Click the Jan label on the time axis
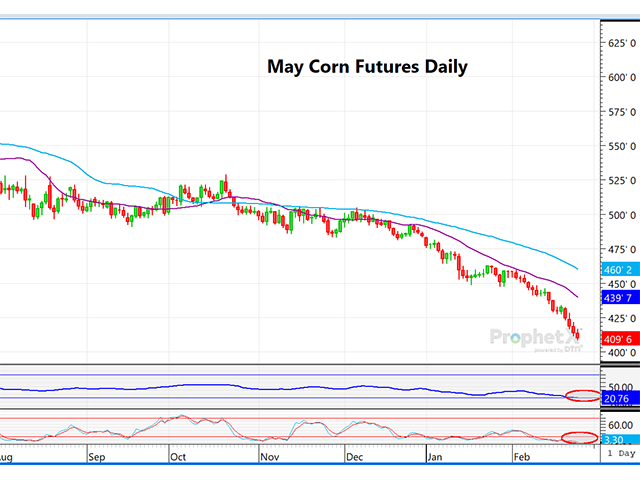Screen dimensions: 640x480 pyautogui.click(x=435, y=457)
